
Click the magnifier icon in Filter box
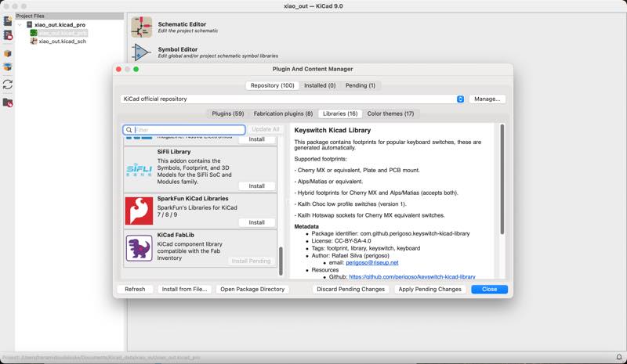[129, 130]
